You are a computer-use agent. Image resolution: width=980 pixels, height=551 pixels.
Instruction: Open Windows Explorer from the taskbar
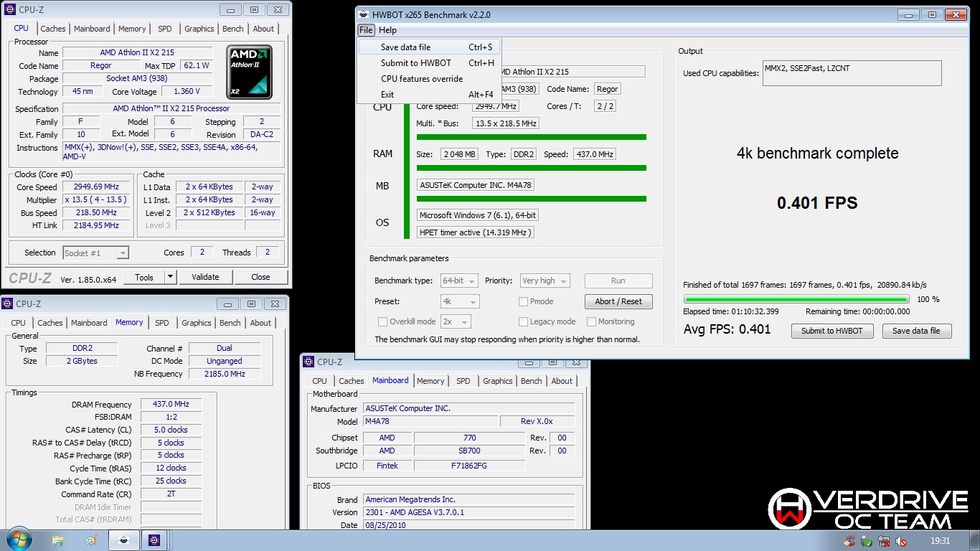58,540
